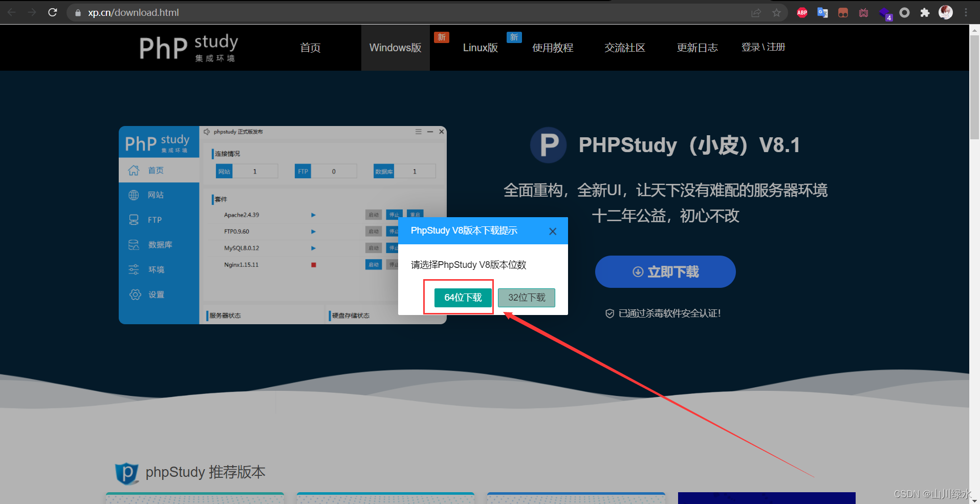Image resolution: width=980 pixels, height=504 pixels.
Task: Go to the 首页 nav item
Action: (x=310, y=48)
